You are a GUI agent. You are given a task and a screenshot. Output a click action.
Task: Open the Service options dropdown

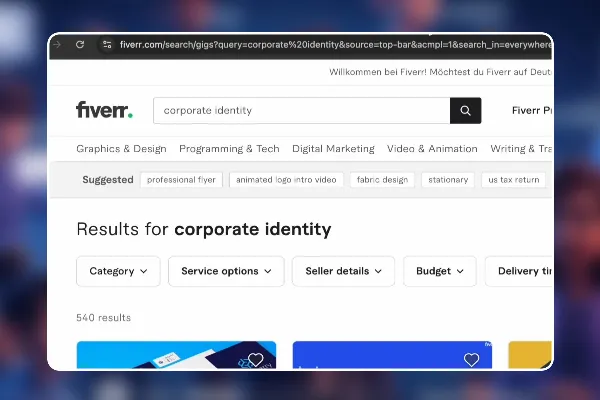[226, 271]
